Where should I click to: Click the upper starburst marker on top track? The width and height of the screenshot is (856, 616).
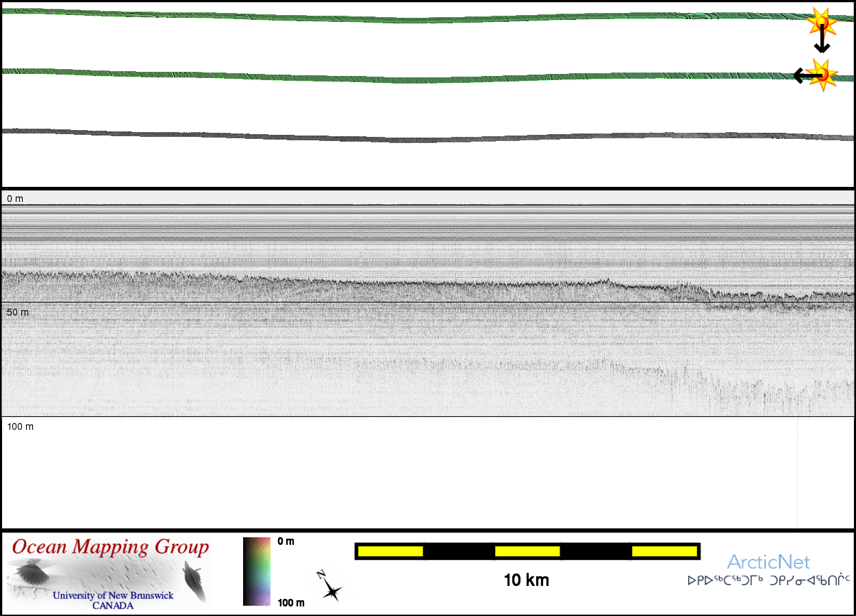tap(820, 23)
